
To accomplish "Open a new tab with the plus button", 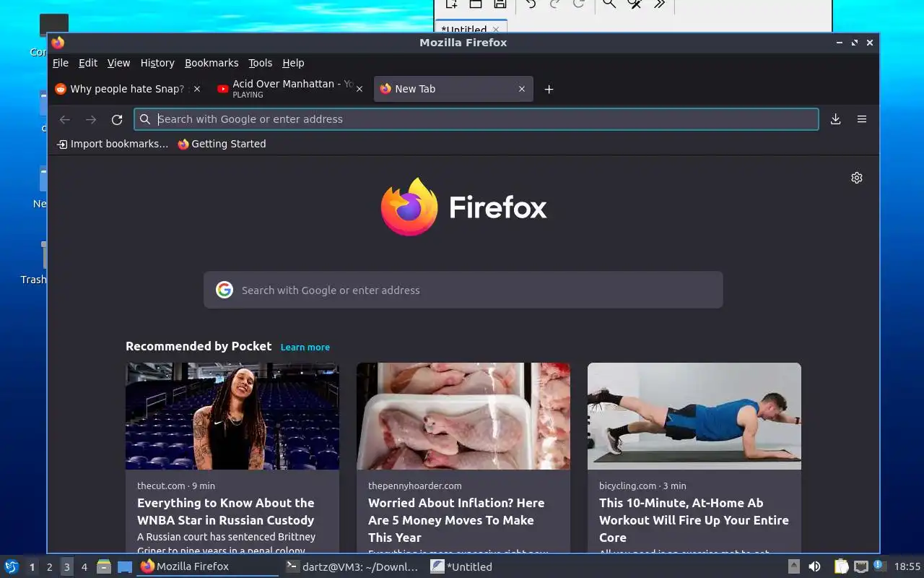I will coord(549,89).
